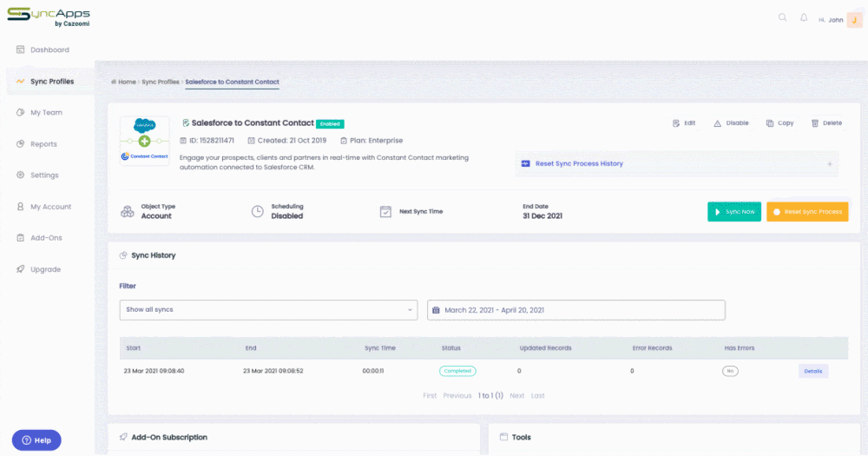Click the John user avatar

[854, 20]
